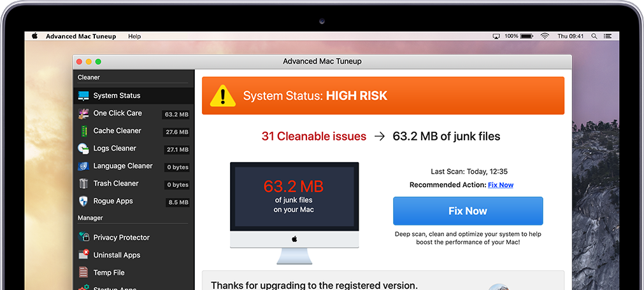The image size is (644, 290).
Task: Click the Thanks for upgrading message
Action: pyautogui.click(x=314, y=285)
